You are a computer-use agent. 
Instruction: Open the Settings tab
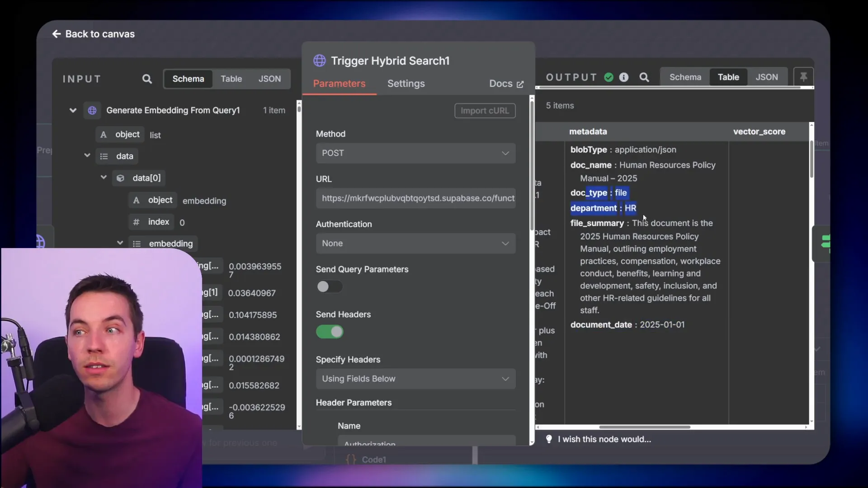point(406,84)
